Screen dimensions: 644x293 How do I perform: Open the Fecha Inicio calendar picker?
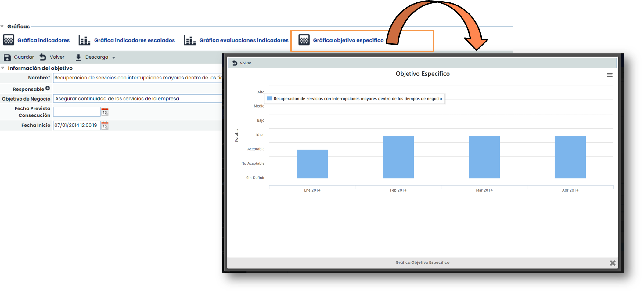(x=105, y=125)
